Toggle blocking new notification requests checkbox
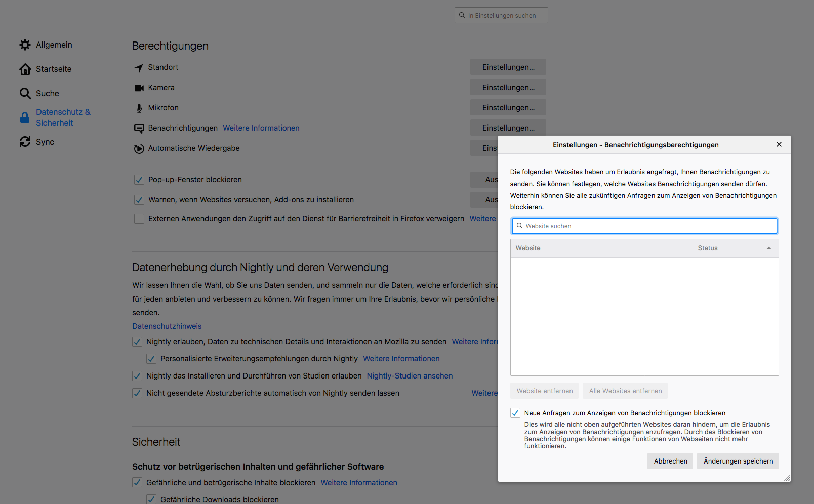814x504 pixels. pos(515,413)
